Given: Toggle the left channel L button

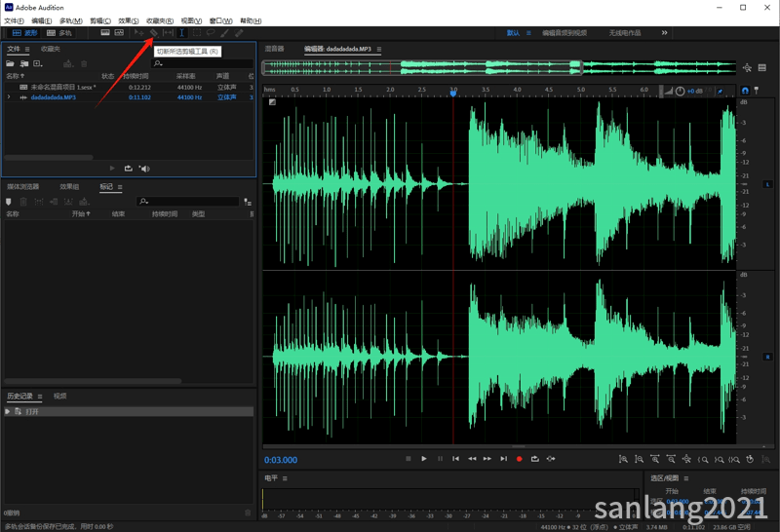Looking at the screenshot, I should pyautogui.click(x=767, y=184).
